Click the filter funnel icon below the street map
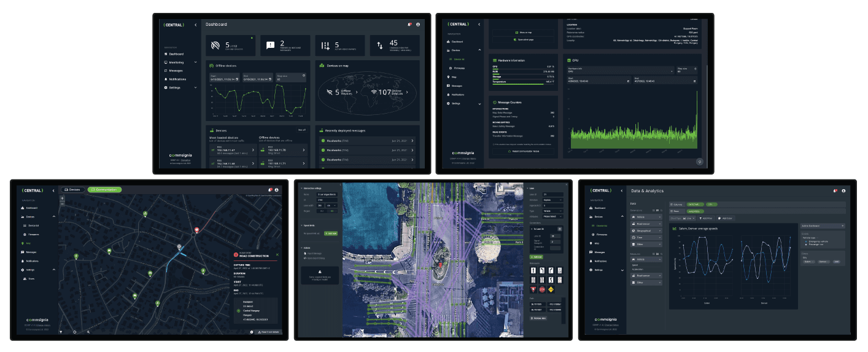The height and width of the screenshot is (352, 868). tap(61, 332)
